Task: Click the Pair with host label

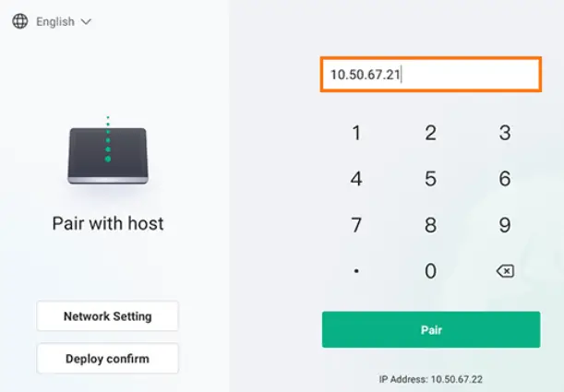Action: [108, 223]
